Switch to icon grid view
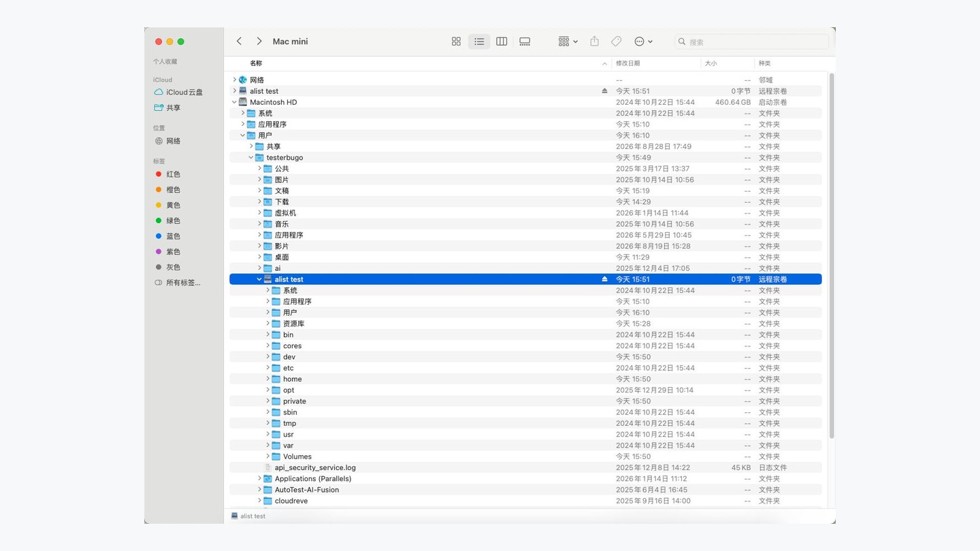 pyautogui.click(x=456, y=41)
